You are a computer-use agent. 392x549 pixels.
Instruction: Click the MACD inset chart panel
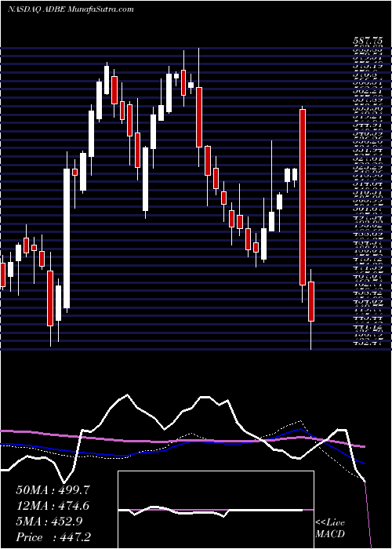[x=216, y=510]
